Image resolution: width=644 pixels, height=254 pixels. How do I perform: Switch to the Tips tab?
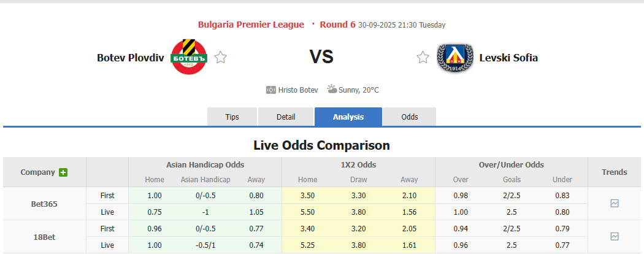tap(232, 117)
